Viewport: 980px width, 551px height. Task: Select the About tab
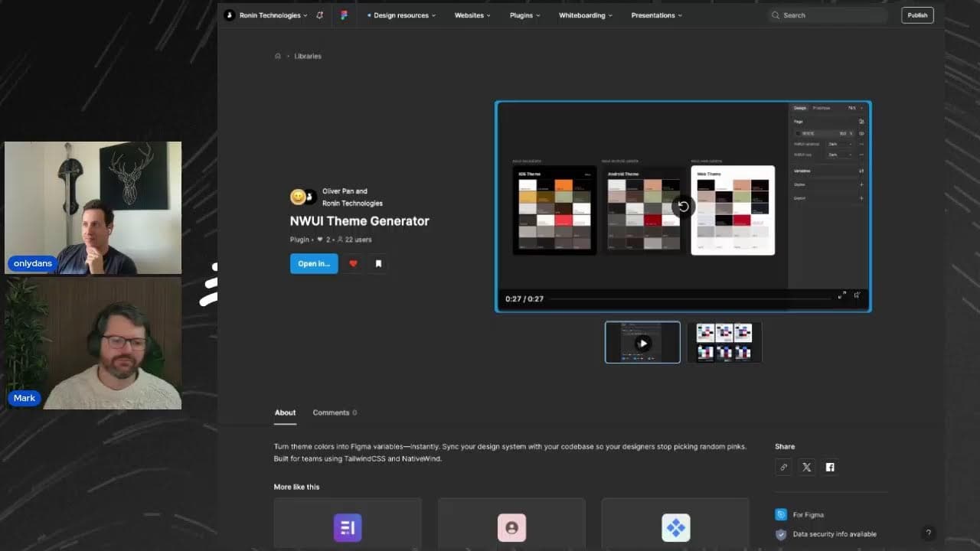click(x=285, y=412)
